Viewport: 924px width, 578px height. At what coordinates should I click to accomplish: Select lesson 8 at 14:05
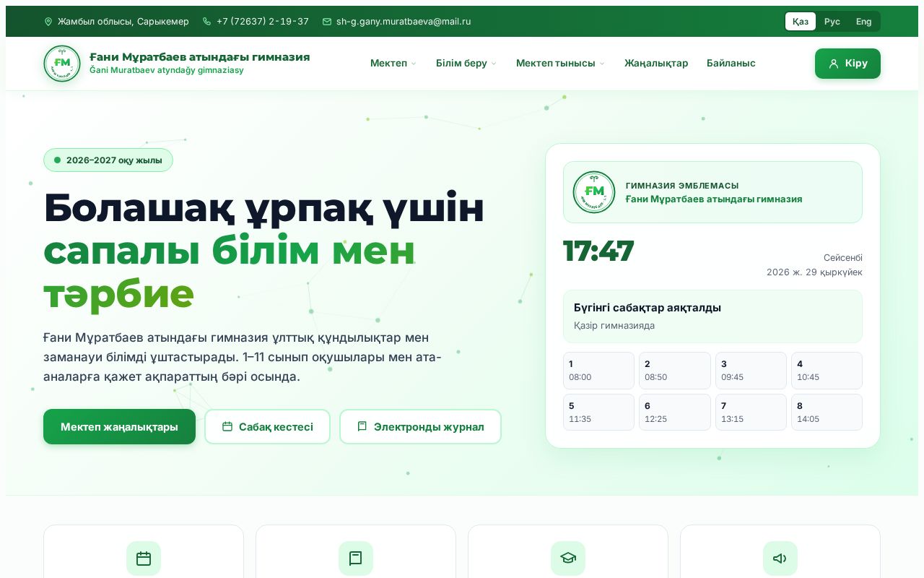(x=827, y=412)
